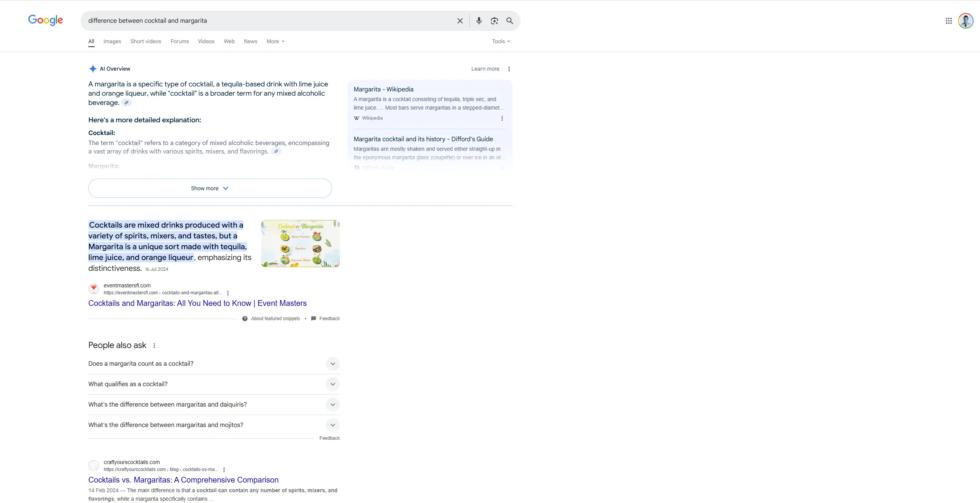Click the eventmastersfl.com site name
The width and height of the screenshot is (980, 503).
pyautogui.click(x=127, y=286)
